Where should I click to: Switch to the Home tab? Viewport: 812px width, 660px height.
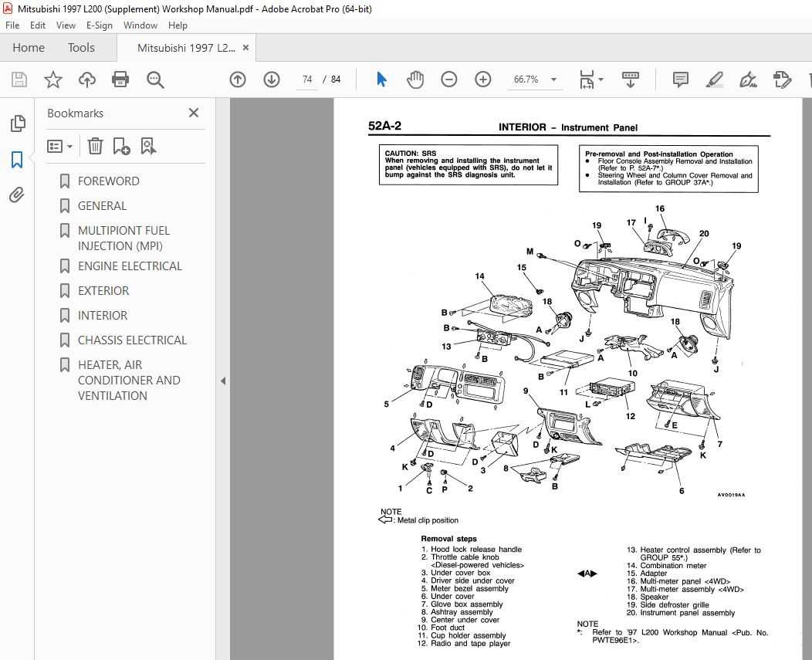click(29, 48)
